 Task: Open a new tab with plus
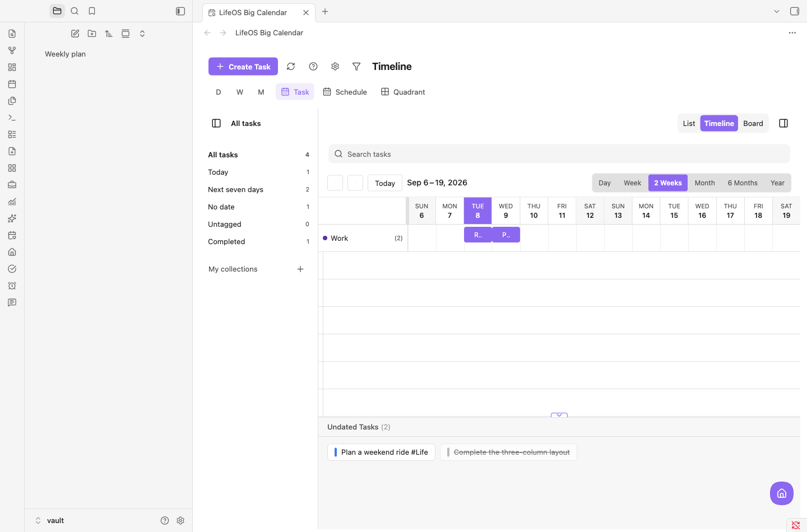(x=325, y=12)
